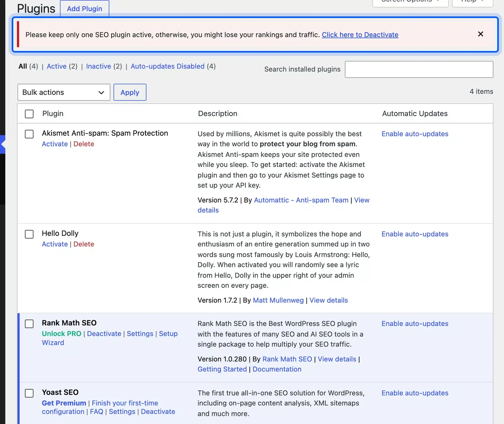
Task: Click the Add Plugin button
Action: [85, 9]
